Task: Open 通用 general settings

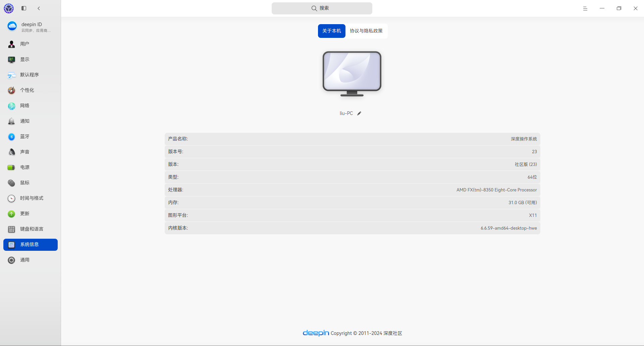Action: click(30, 260)
